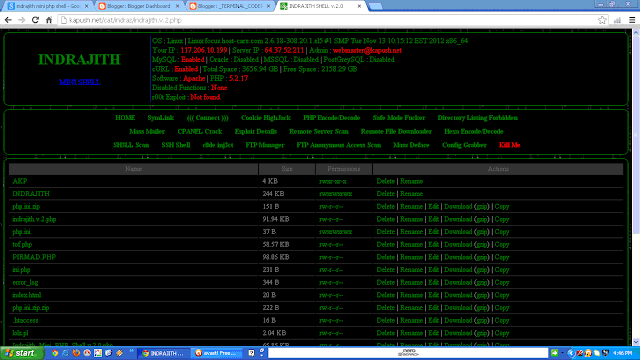This screenshot has width=640, height=360.
Task: Click gzip for tof.php
Action: (482, 244)
